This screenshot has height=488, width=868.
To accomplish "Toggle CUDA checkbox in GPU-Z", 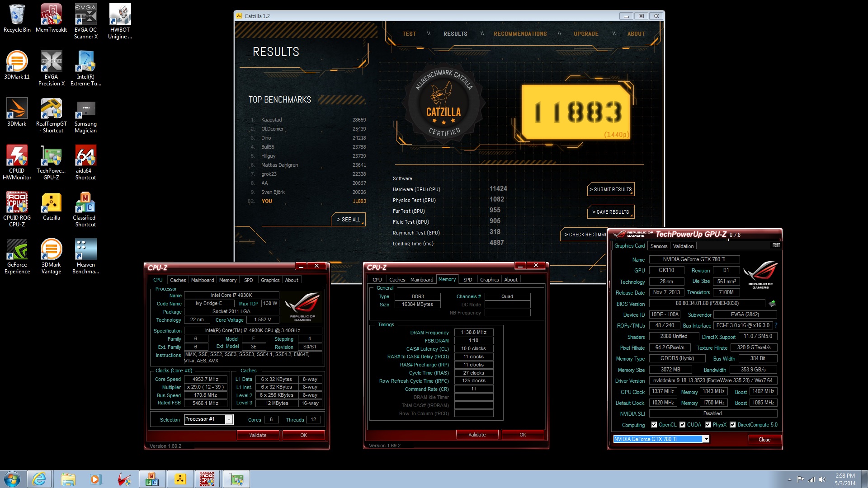I will [682, 425].
